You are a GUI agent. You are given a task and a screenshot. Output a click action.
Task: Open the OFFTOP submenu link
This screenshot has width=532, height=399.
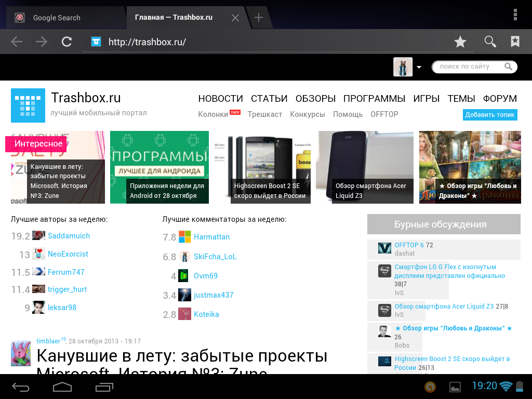[384, 114]
